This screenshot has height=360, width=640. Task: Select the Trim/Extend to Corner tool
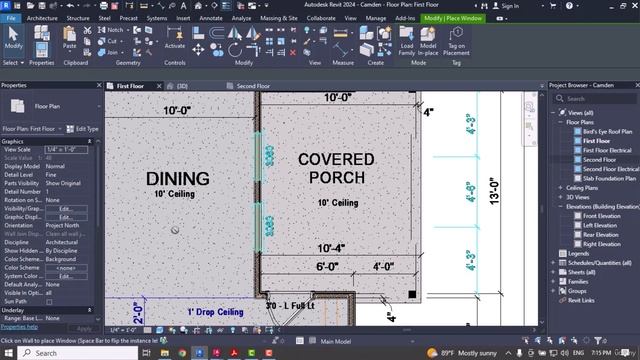(x=253, y=50)
